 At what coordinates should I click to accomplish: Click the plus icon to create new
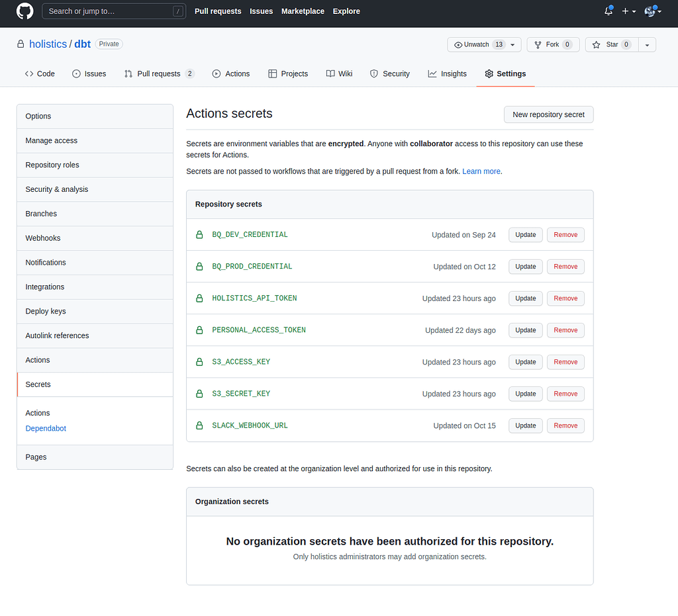[x=624, y=11]
